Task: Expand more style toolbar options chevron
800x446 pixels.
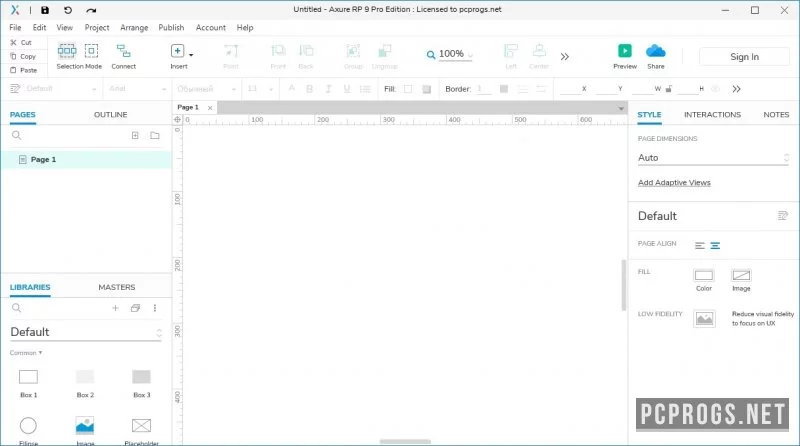Action: pos(736,89)
